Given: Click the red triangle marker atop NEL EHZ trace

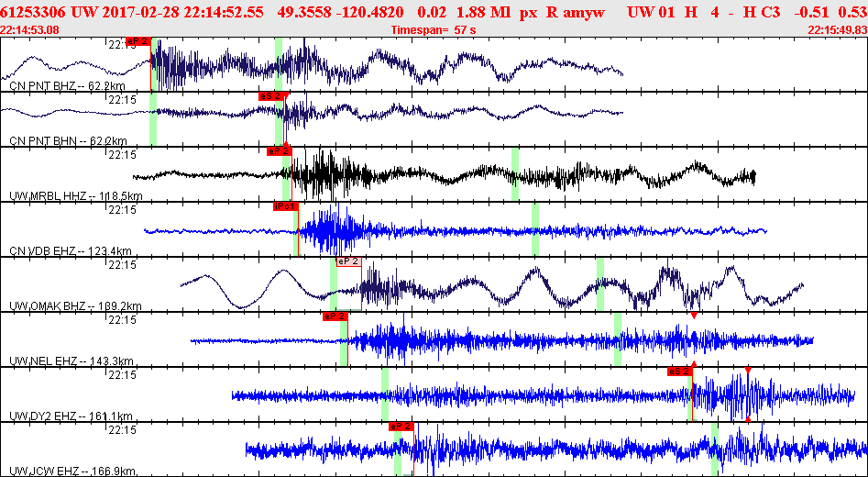Looking at the screenshot, I should tap(694, 316).
